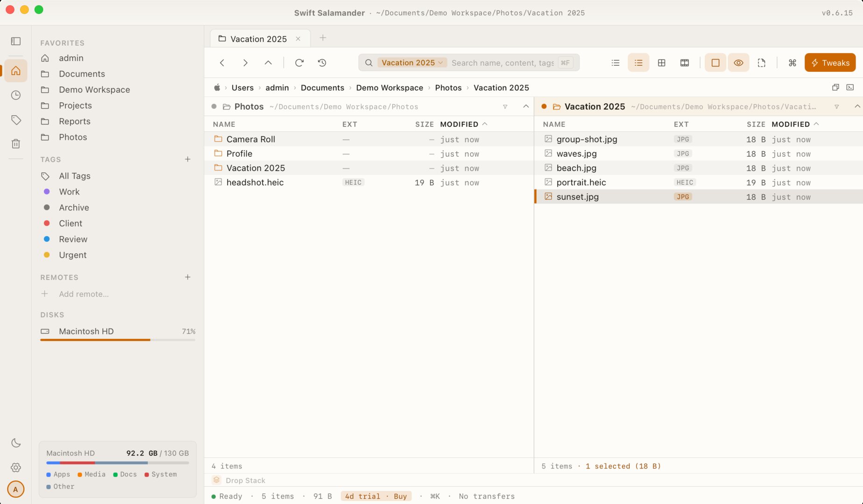This screenshot has width=863, height=504.
Task: Open the Vacation 2025 pane filter
Action: click(x=835, y=106)
